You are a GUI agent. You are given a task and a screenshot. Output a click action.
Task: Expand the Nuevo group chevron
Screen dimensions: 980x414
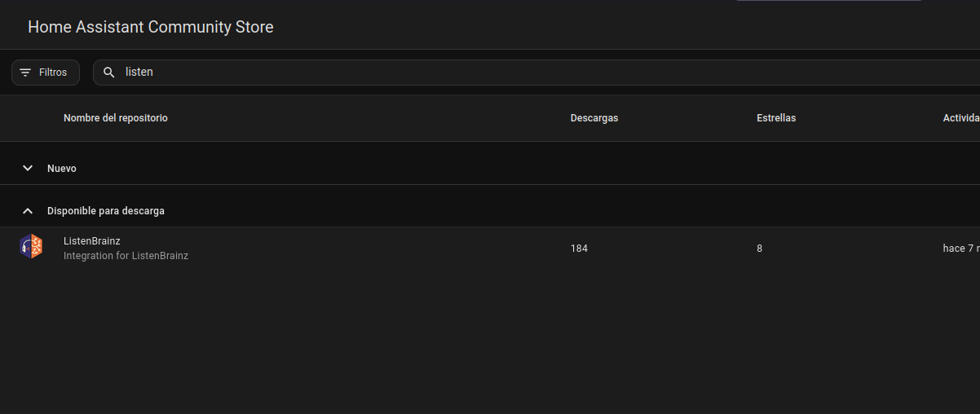click(x=28, y=168)
